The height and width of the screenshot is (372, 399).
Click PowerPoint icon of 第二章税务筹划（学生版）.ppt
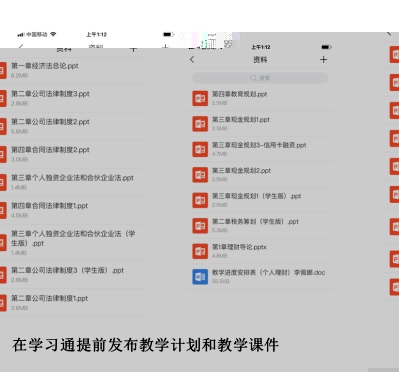(x=200, y=226)
